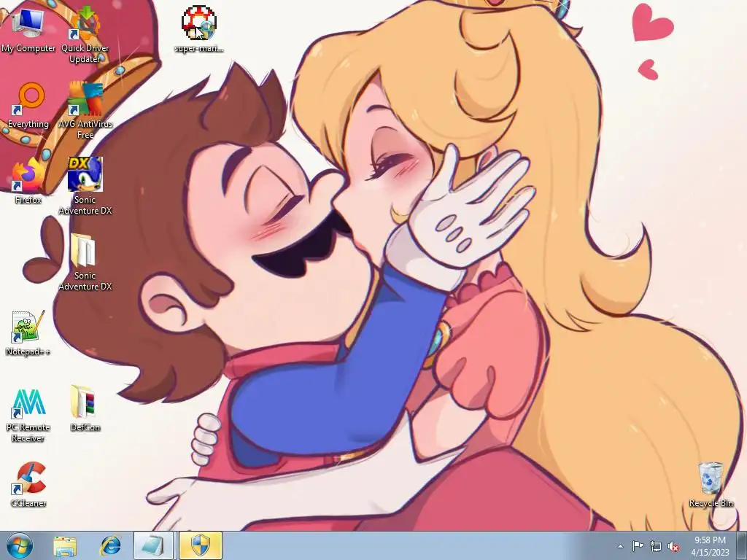Image resolution: width=747 pixels, height=560 pixels.
Task: Open Windows Explorer from the taskbar
Action: (x=65, y=545)
